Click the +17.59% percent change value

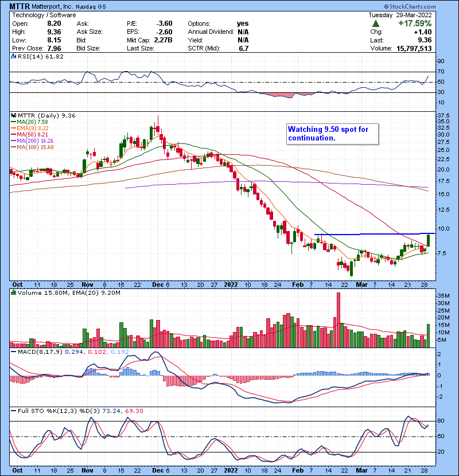(x=415, y=24)
